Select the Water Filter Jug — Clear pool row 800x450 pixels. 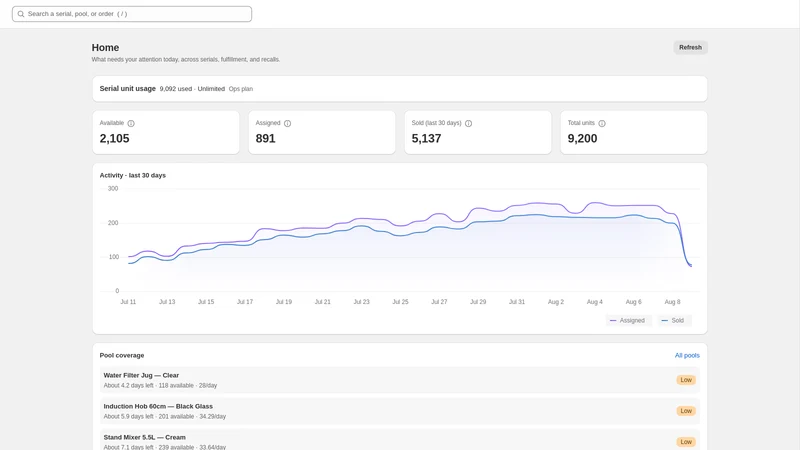coord(400,380)
